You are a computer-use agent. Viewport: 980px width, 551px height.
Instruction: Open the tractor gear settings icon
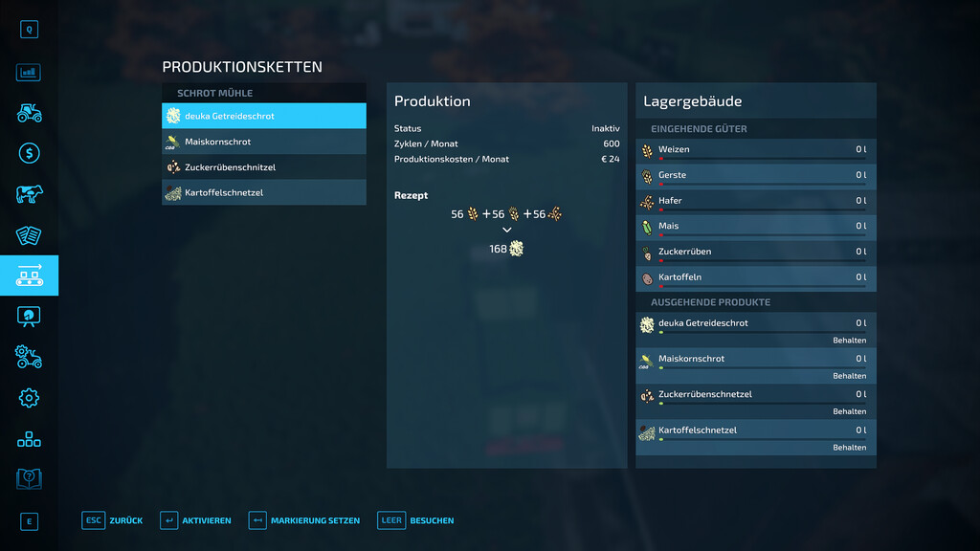[29, 357]
